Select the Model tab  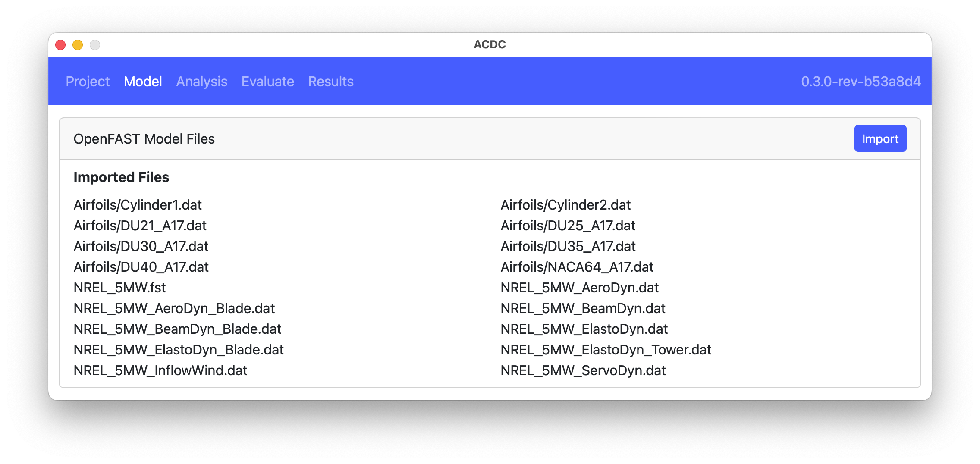point(143,82)
